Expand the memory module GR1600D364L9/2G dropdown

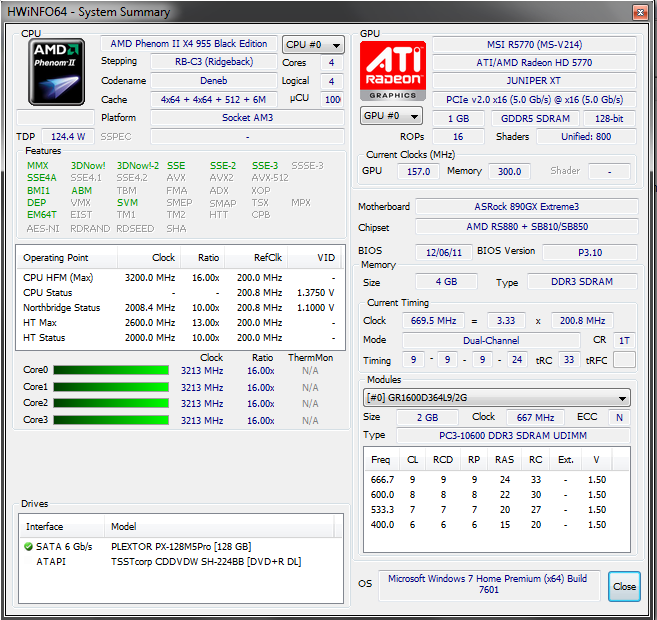[x=497, y=398]
